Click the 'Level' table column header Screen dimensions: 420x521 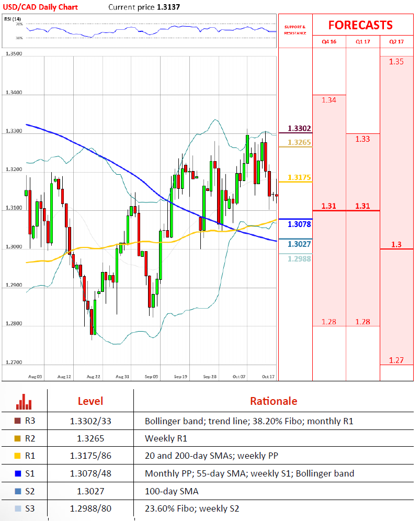coord(90,401)
